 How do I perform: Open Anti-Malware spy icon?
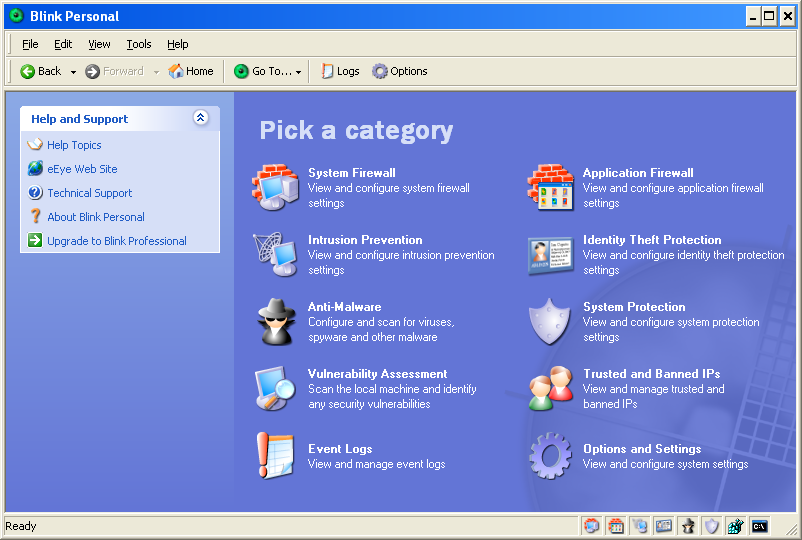click(x=276, y=321)
